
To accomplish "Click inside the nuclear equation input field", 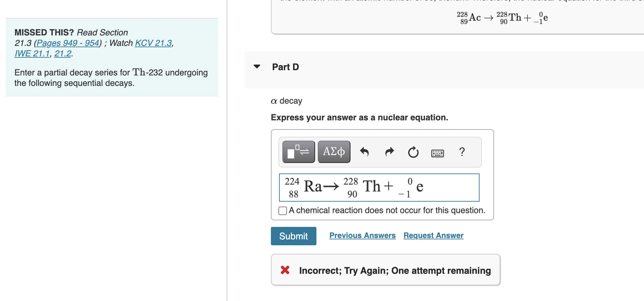I will (x=379, y=188).
